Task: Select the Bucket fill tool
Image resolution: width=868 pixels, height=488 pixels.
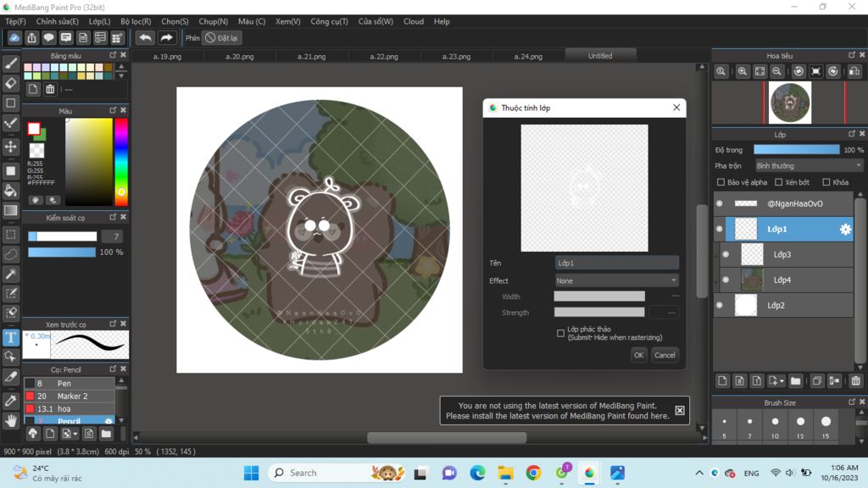Action: pos(10,191)
